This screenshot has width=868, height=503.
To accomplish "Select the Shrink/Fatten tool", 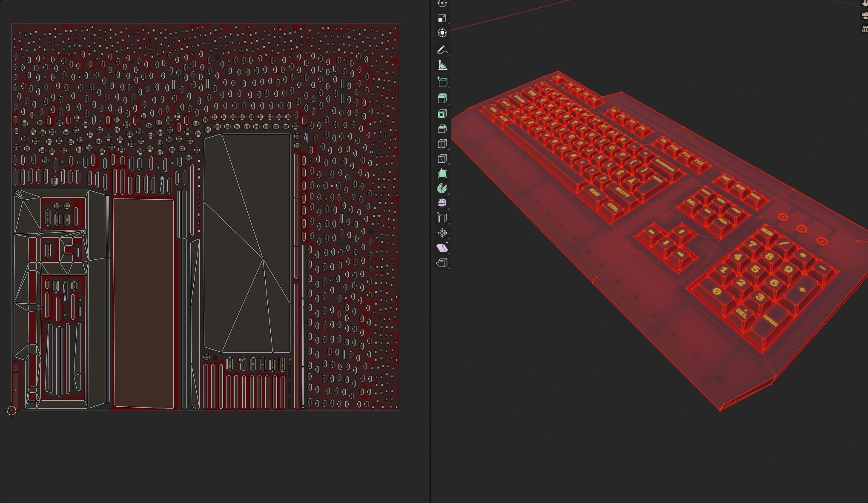I will click(442, 233).
